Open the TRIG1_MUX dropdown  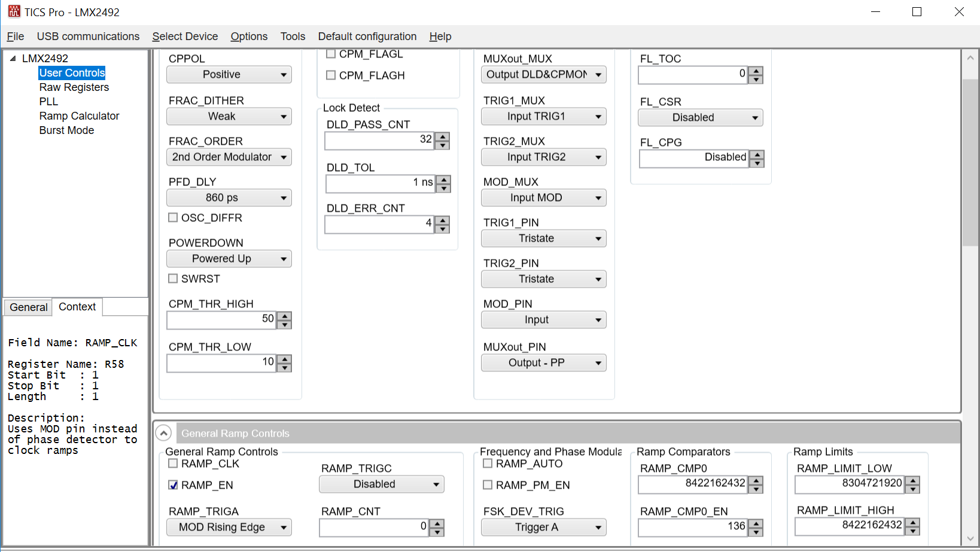[544, 117]
